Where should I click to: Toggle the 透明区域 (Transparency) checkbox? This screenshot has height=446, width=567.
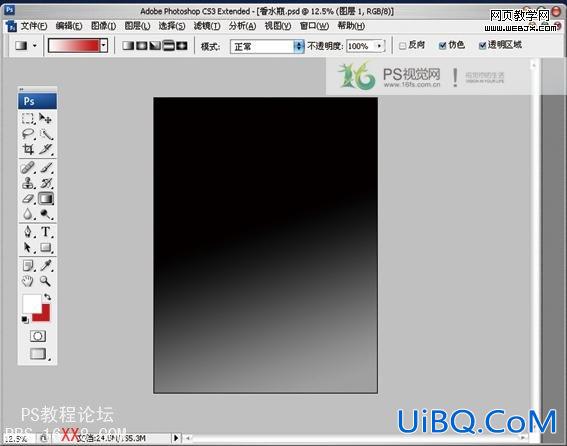coord(482,46)
